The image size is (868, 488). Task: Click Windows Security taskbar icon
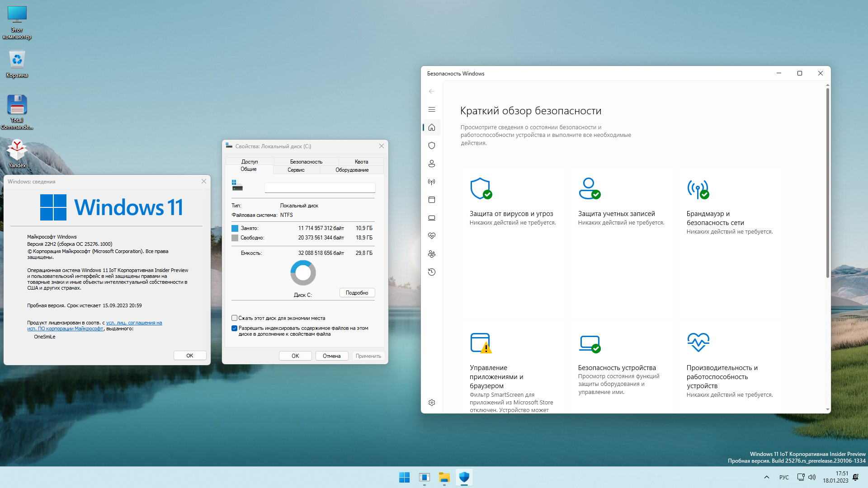464,477
